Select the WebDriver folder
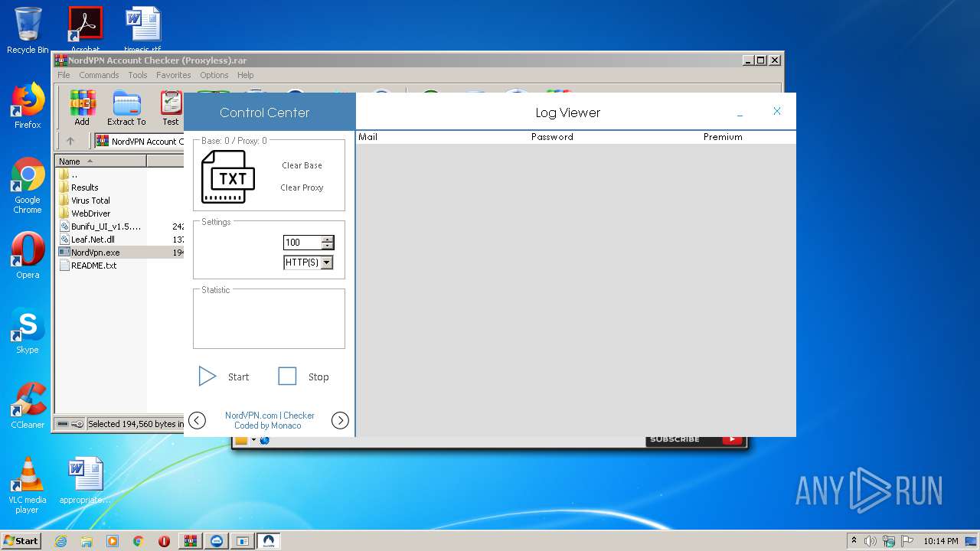Viewport: 980px width, 551px height. [84, 214]
